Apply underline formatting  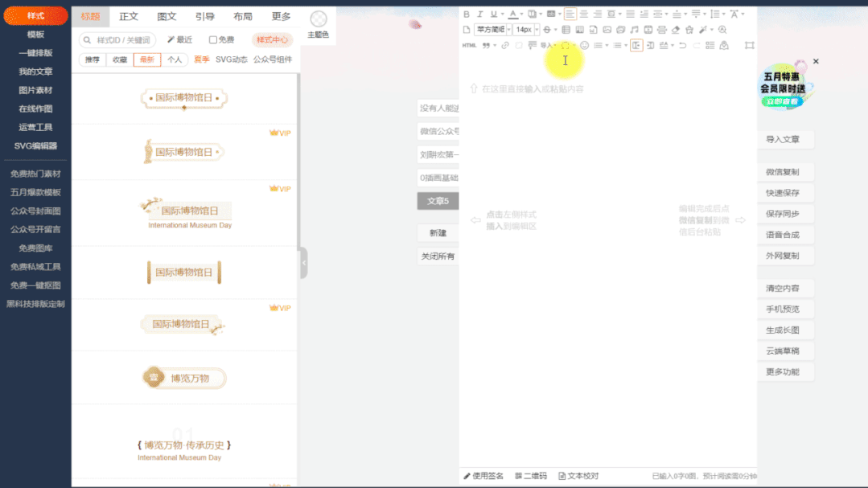[494, 14]
